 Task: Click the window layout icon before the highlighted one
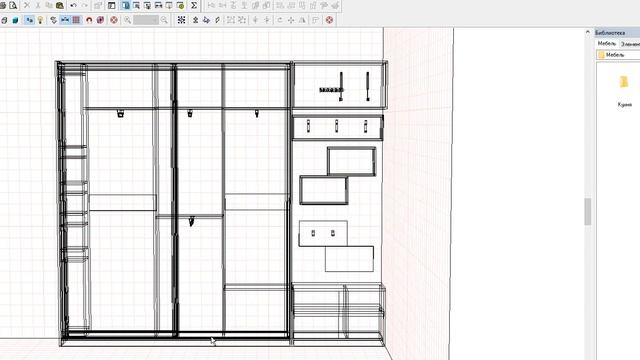point(112,6)
